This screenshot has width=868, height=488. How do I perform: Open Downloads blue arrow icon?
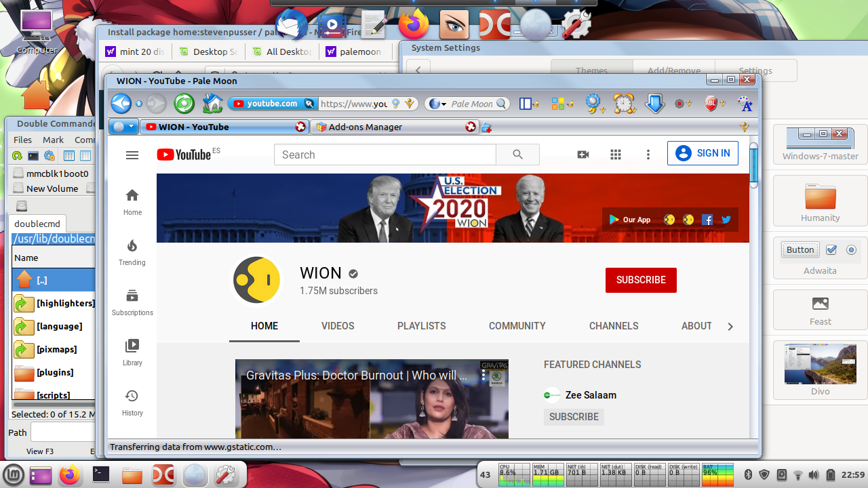(654, 104)
